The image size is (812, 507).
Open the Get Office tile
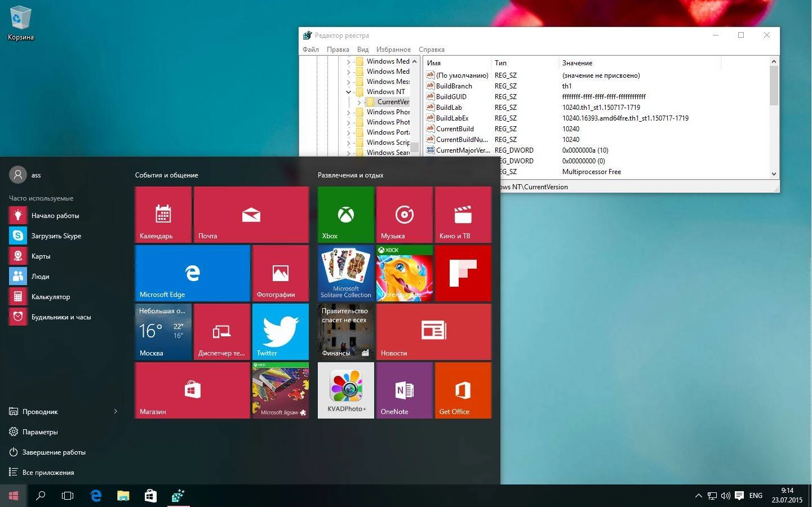(463, 390)
